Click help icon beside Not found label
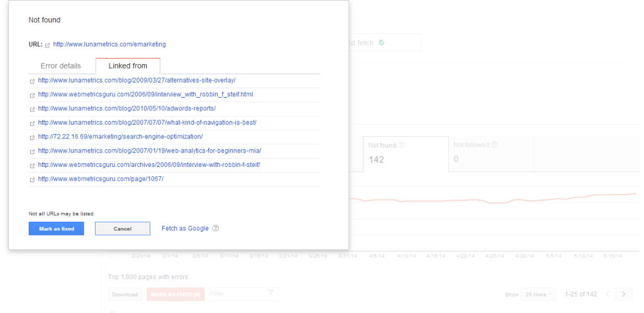The height and width of the screenshot is (313, 644). [x=402, y=145]
